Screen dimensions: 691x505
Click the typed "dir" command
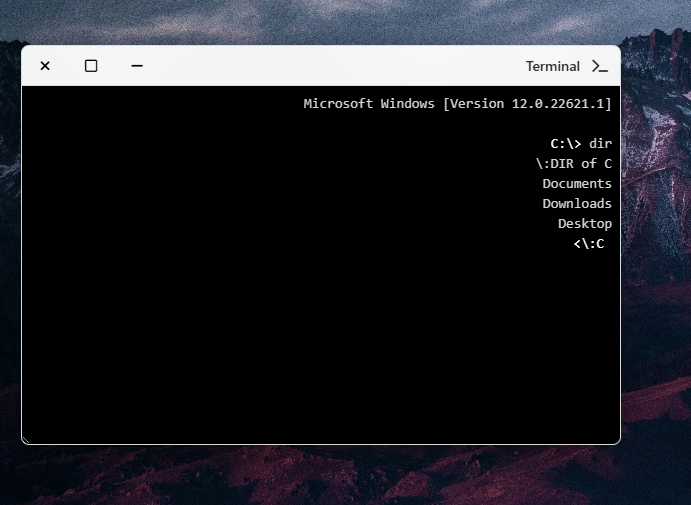coord(600,144)
